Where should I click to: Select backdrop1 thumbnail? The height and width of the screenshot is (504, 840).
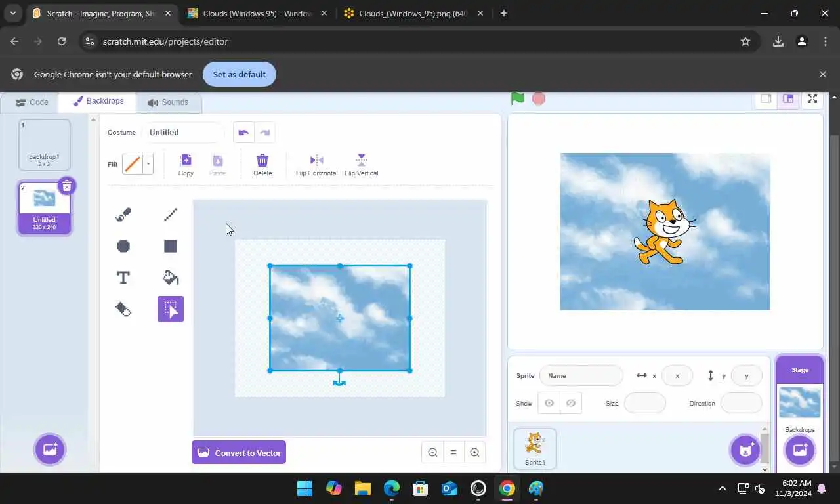coord(45,144)
